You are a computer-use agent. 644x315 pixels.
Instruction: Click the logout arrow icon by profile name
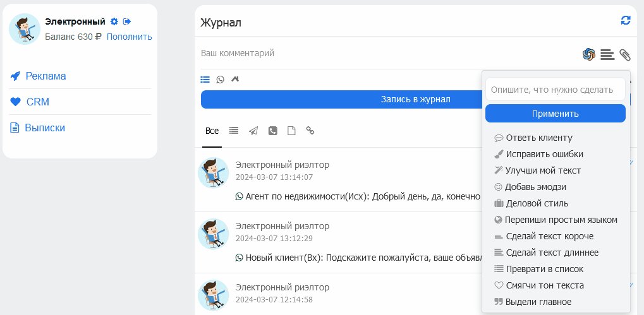coord(127,21)
